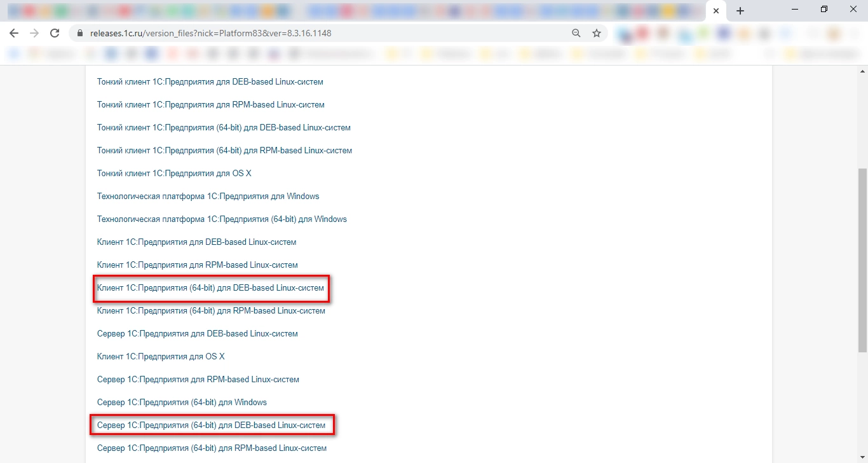The height and width of the screenshot is (463, 868).
Task: Go back to the previous page
Action: (14, 33)
